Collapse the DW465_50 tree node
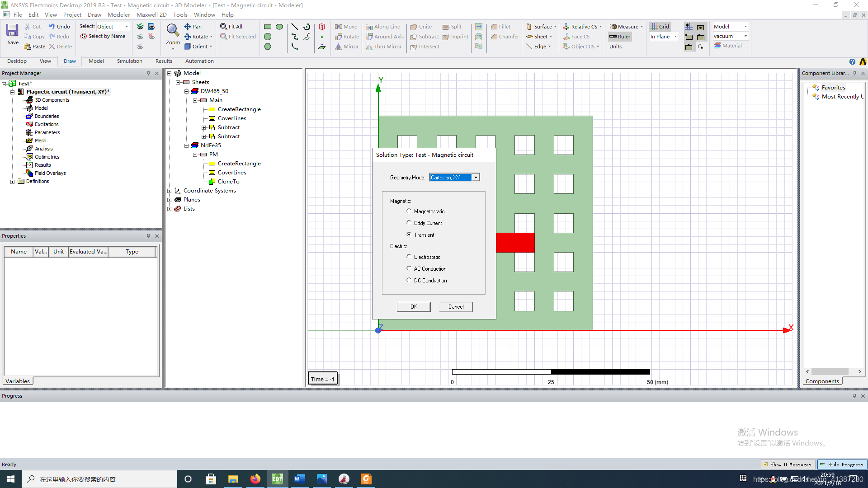 186,91
